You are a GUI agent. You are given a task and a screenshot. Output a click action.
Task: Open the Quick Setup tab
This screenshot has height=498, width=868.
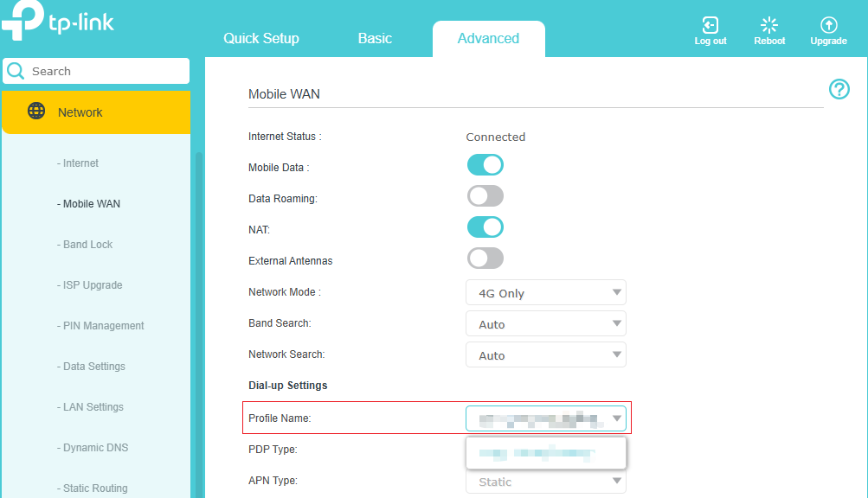click(x=260, y=38)
